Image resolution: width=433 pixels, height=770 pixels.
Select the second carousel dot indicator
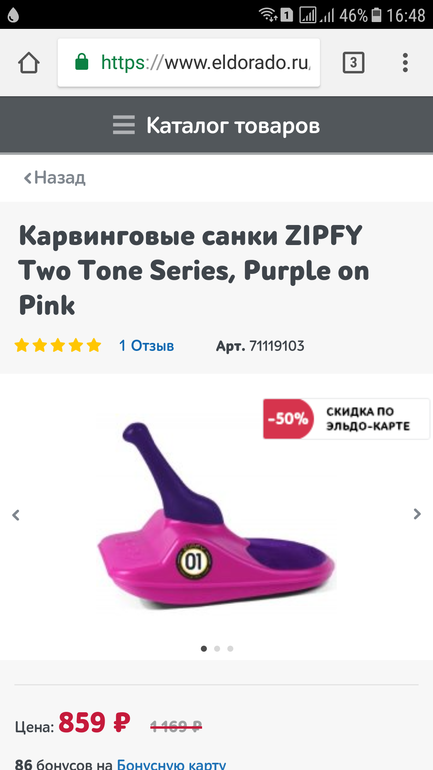tap(217, 648)
